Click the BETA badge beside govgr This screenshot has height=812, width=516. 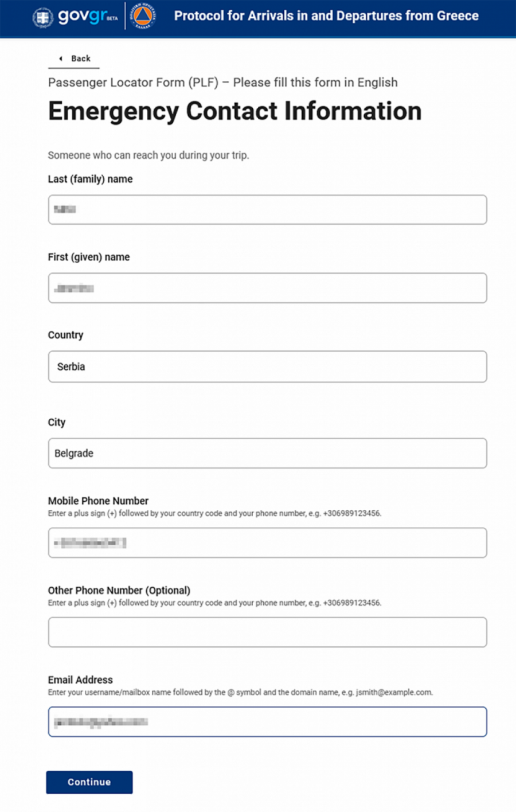[112, 18]
